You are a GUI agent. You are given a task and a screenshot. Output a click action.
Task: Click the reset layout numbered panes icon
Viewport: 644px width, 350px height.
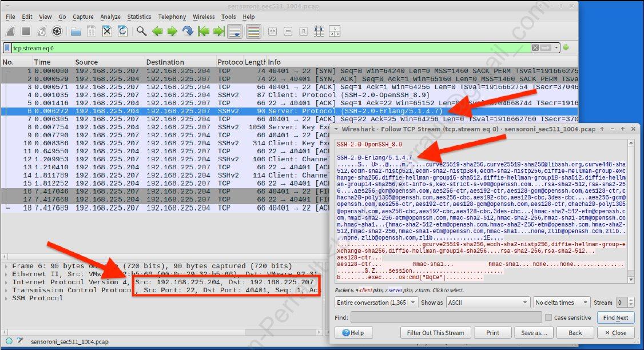[335, 31]
